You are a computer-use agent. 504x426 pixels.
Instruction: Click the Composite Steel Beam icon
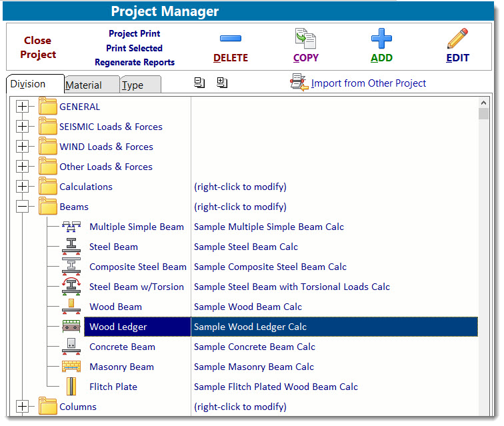click(71, 267)
